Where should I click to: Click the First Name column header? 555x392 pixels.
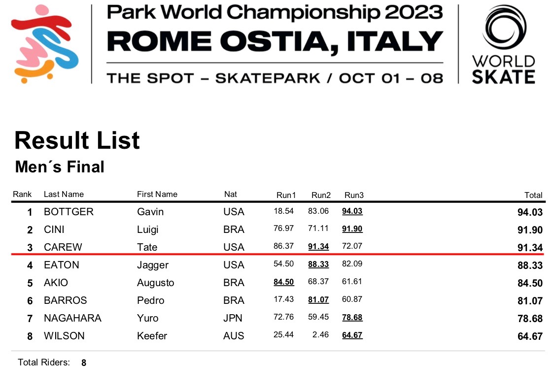click(x=157, y=195)
